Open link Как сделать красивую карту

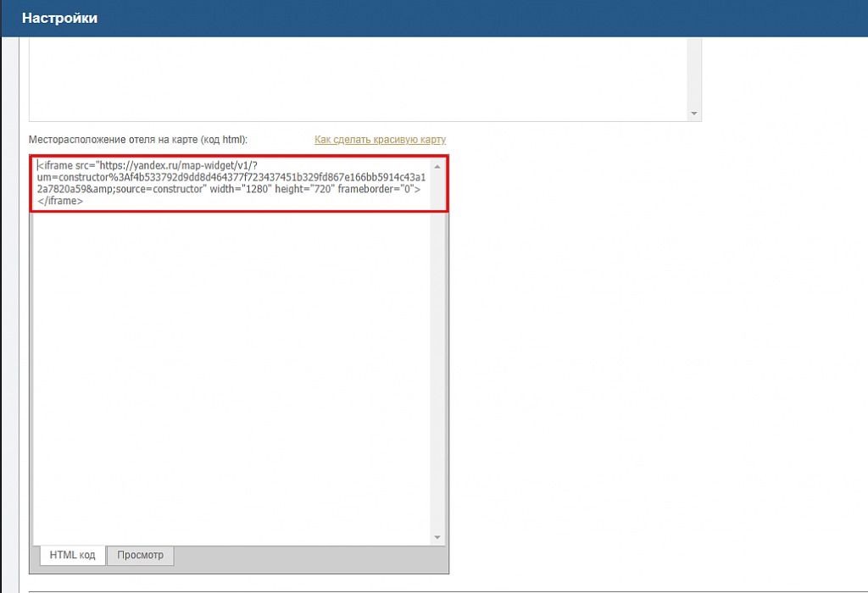point(380,140)
